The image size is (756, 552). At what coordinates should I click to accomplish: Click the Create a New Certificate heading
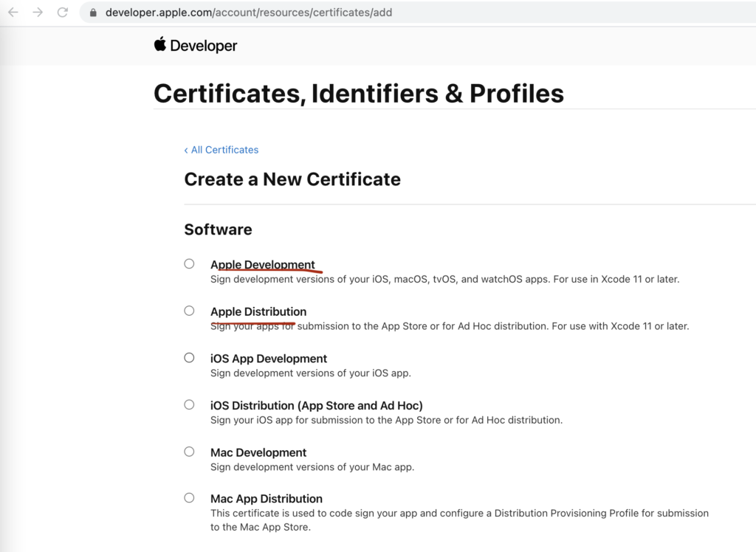tap(292, 179)
